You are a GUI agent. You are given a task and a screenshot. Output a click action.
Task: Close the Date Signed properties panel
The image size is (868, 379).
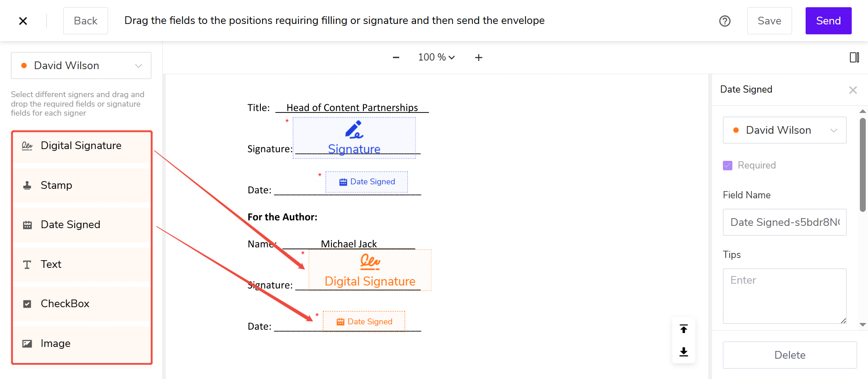coord(853,90)
